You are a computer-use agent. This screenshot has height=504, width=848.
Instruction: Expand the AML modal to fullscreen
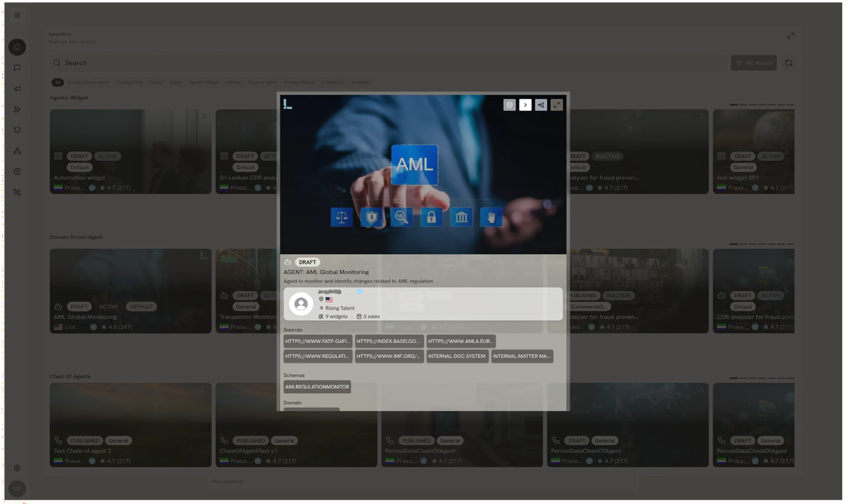(556, 105)
